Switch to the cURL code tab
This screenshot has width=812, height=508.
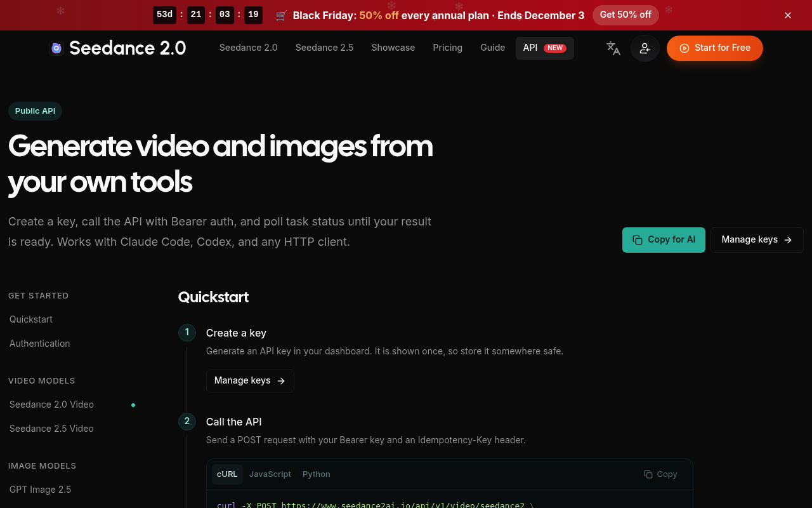click(227, 474)
